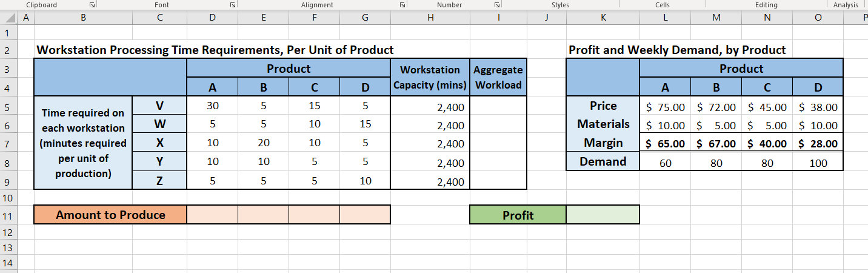Viewport: 868px width, 273px height.
Task: Click the $ 38.00 price cell
Action: coord(818,107)
